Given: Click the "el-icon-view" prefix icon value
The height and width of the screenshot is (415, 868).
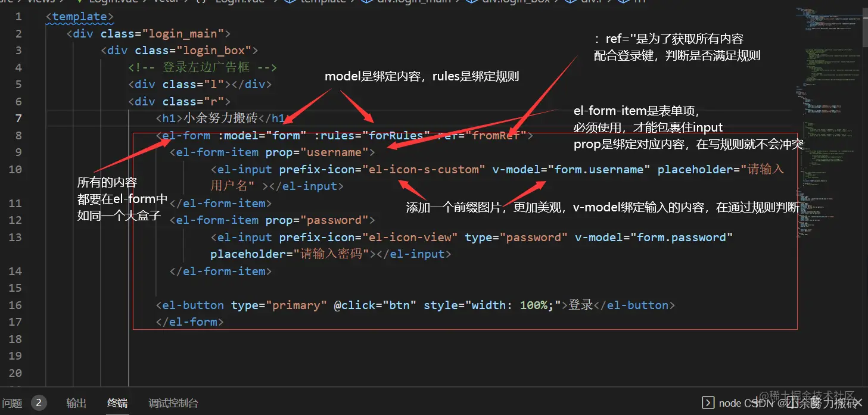Looking at the screenshot, I should 410,237.
